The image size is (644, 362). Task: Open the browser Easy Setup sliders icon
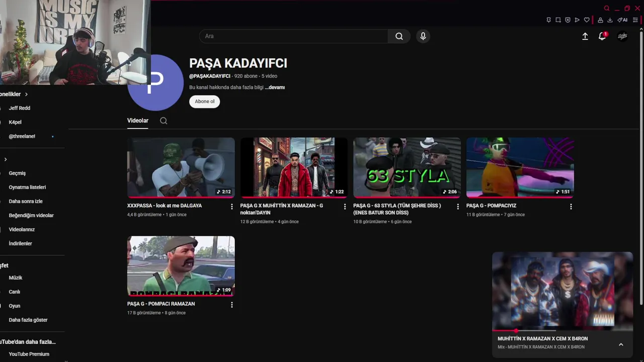[635, 20]
